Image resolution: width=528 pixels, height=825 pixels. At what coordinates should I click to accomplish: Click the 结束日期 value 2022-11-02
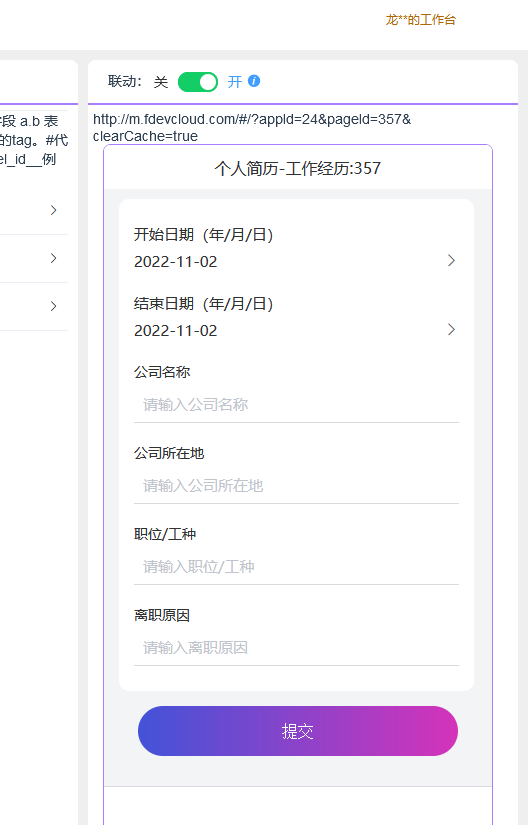click(176, 330)
